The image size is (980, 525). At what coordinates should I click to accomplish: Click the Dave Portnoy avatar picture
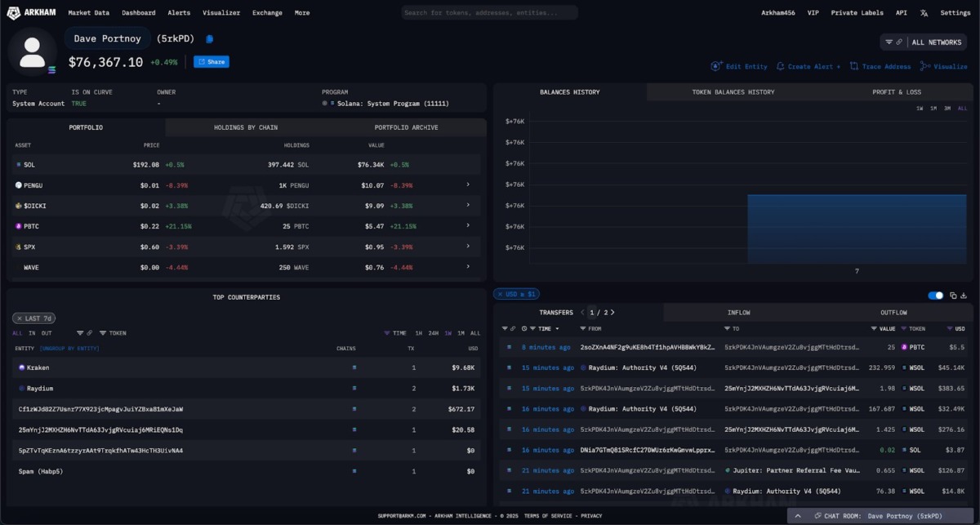pos(33,51)
